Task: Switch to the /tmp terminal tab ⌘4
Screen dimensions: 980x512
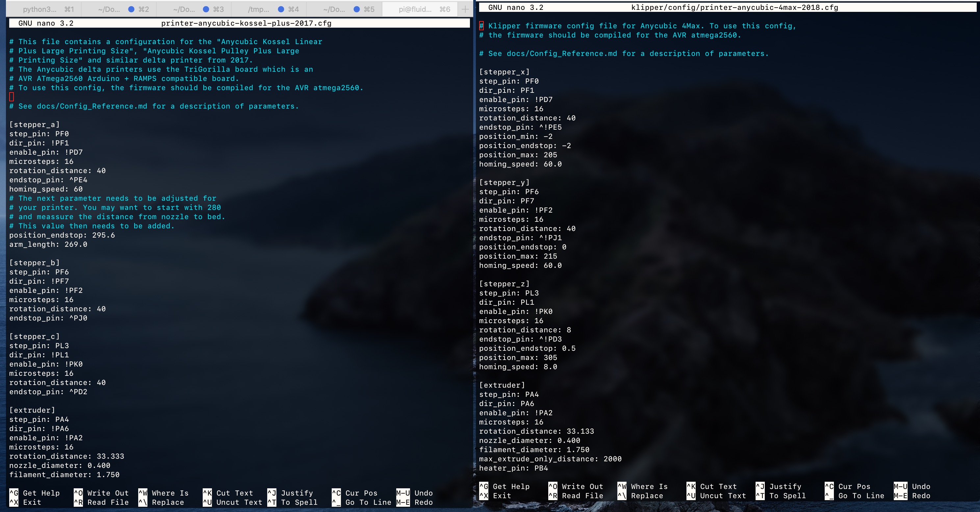Action: 269,9
